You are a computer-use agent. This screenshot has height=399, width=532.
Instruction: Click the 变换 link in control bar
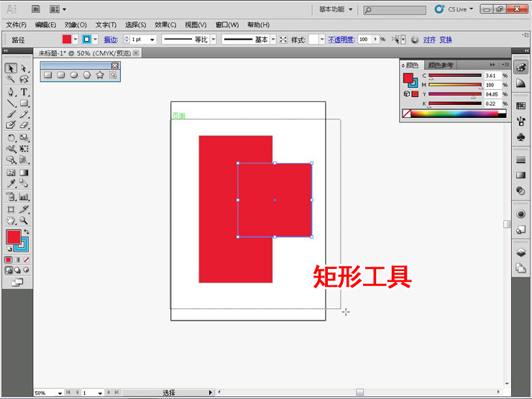click(446, 40)
